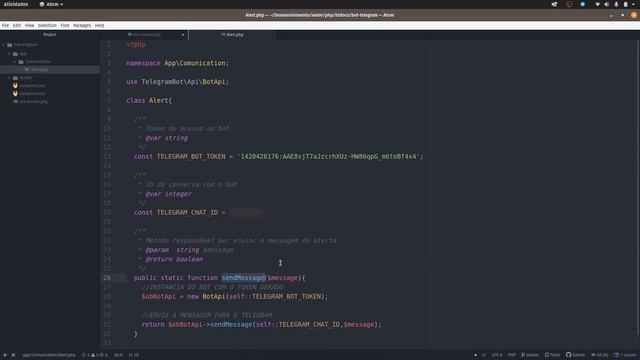This screenshot has height=360, width=640.
Task: Click the LF line ending selector
Action: [483, 355]
